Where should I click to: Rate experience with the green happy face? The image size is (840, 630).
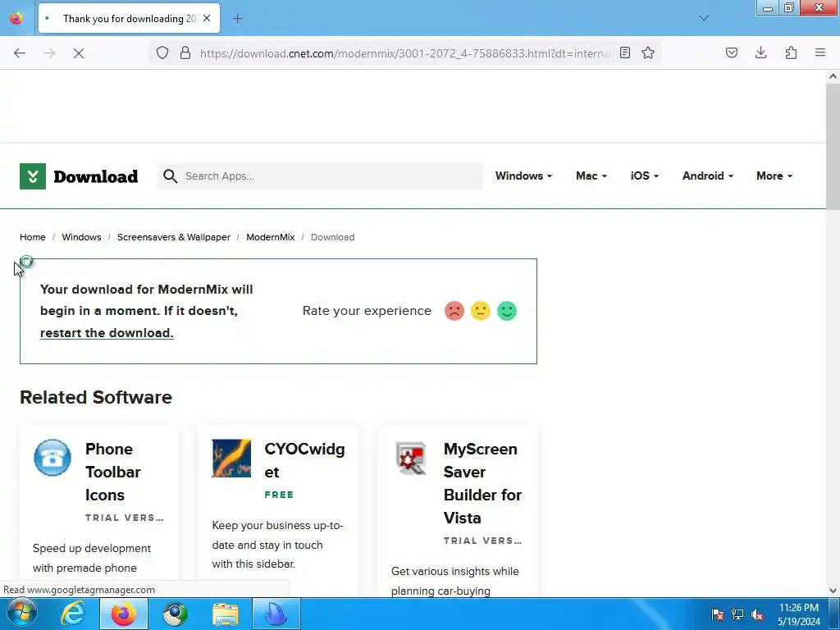pyautogui.click(x=507, y=311)
